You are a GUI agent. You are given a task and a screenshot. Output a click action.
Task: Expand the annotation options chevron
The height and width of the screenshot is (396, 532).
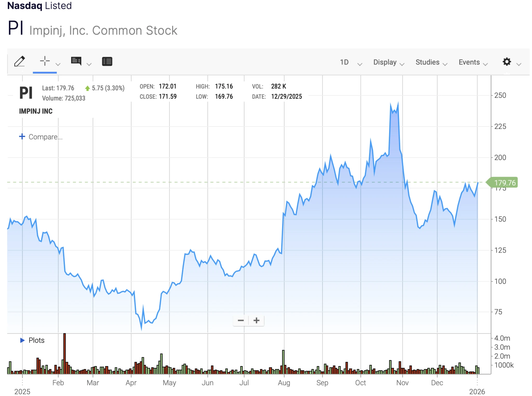point(89,64)
